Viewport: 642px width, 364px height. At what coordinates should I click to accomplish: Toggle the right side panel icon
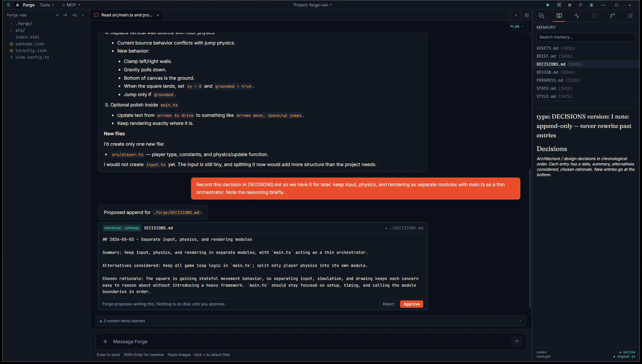point(591,5)
